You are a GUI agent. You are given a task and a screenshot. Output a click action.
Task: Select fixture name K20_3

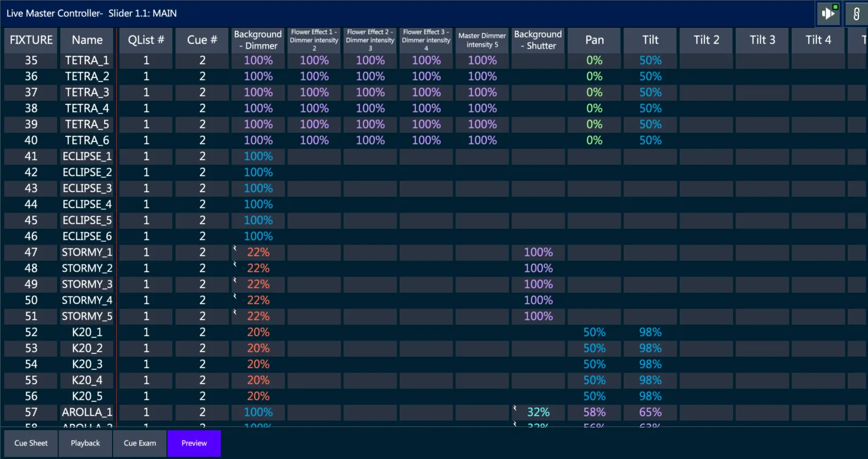coord(87,364)
